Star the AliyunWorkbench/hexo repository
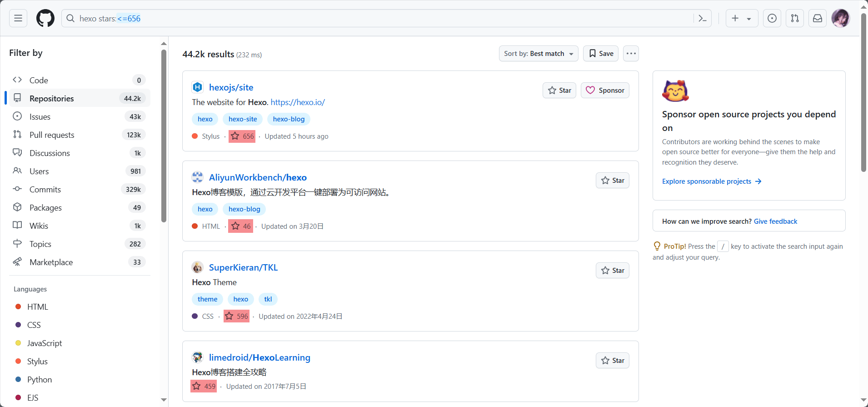This screenshot has width=868, height=407. coord(612,181)
